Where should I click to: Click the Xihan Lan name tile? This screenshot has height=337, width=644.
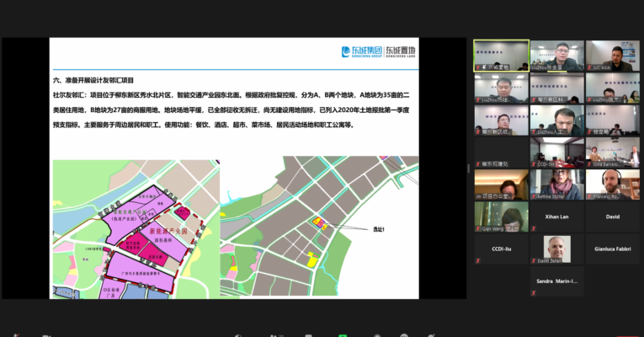tap(557, 217)
